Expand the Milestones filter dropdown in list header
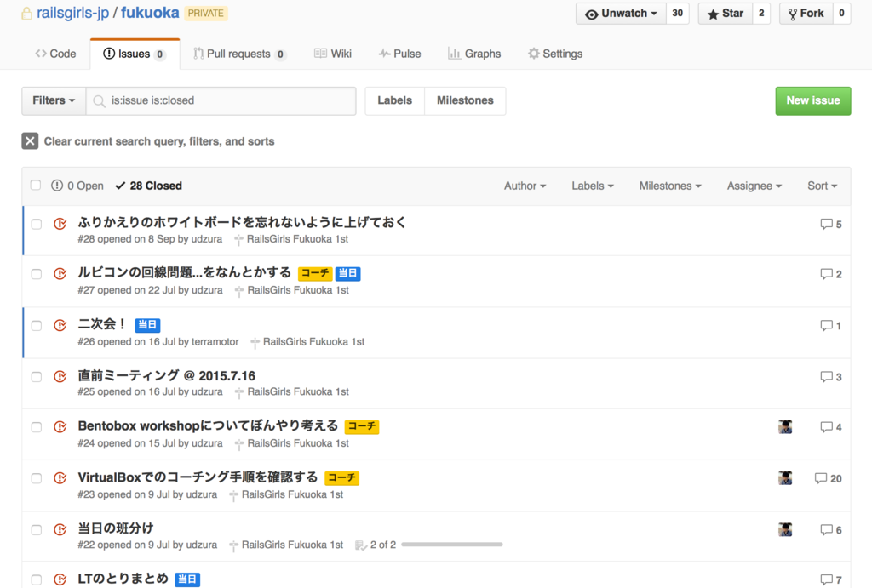This screenshot has height=588, width=872. tap(670, 186)
